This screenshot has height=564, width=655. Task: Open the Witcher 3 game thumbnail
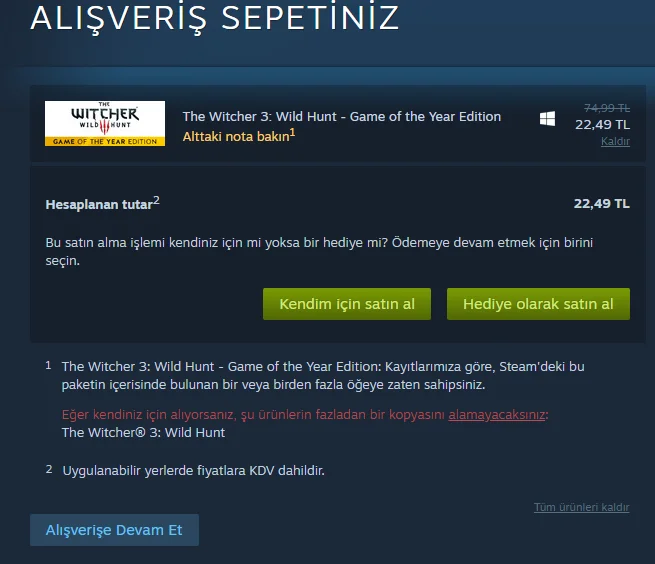[x=105, y=123]
